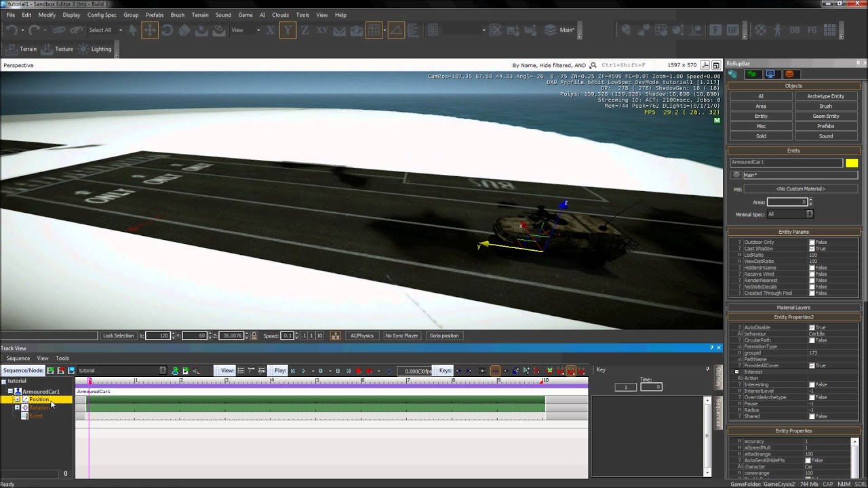Toggle the Receive Wind checkbox
The image size is (868, 488).
click(812, 274)
